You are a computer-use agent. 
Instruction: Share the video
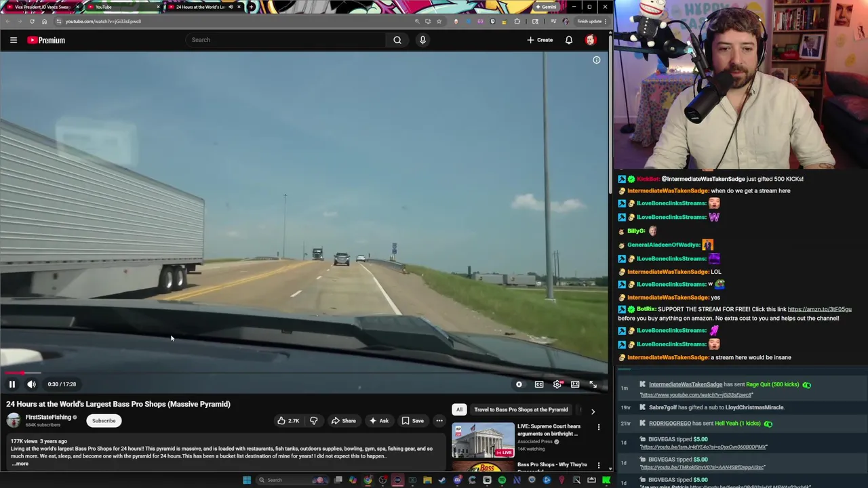[x=343, y=421]
